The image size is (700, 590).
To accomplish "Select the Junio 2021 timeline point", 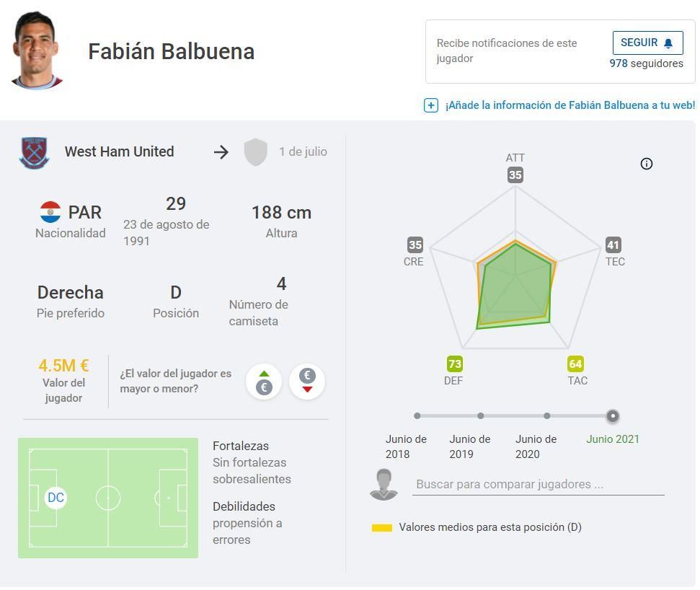I will [613, 416].
